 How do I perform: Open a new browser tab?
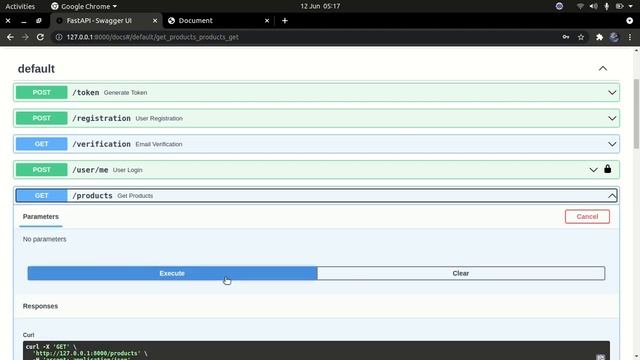coord(285,20)
